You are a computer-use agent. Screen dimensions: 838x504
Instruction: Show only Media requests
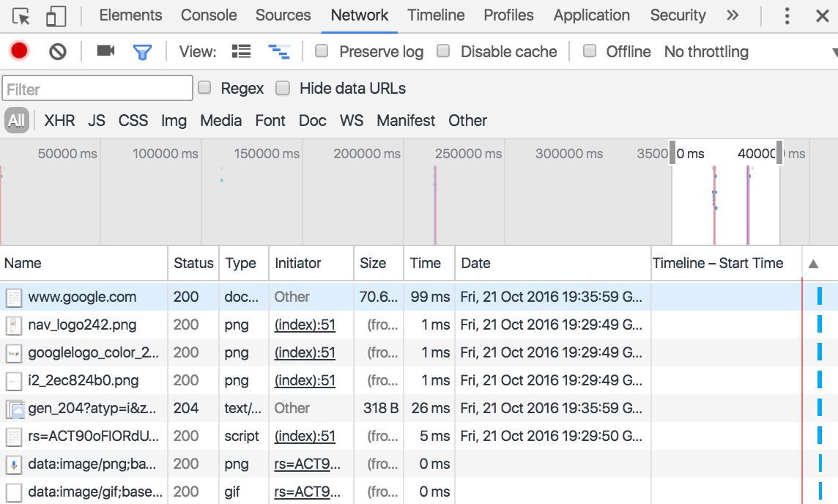[x=221, y=120]
